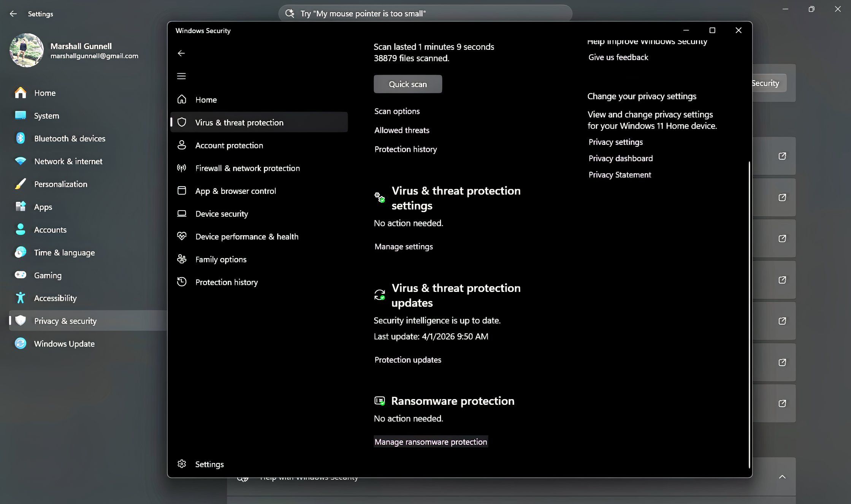Click Manage settings link
Image resolution: width=851 pixels, height=504 pixels.
[404, 247]
